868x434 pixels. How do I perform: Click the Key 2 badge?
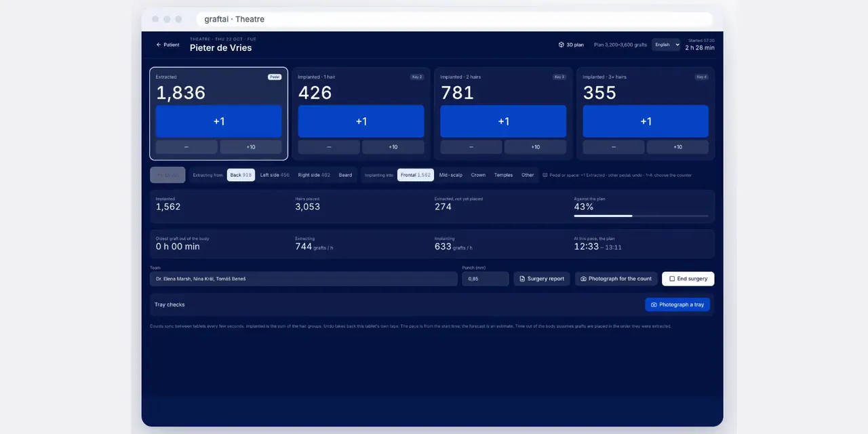(417, 77)
